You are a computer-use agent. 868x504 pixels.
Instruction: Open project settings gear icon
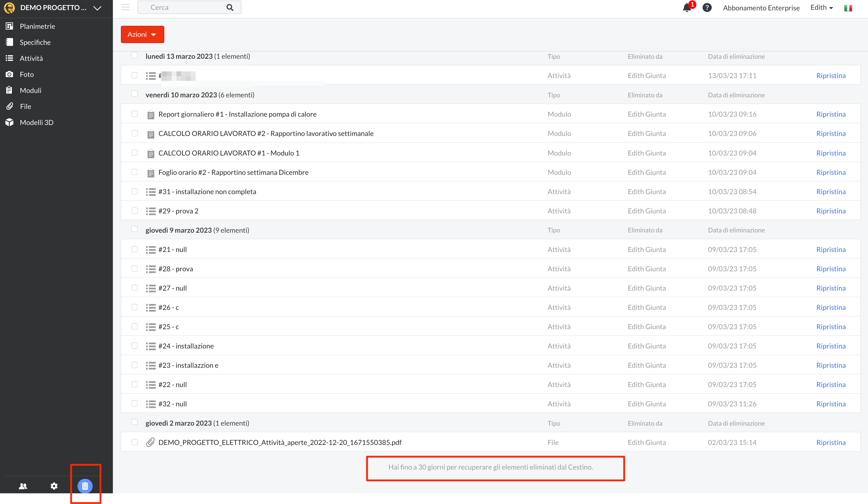(54, 486)
